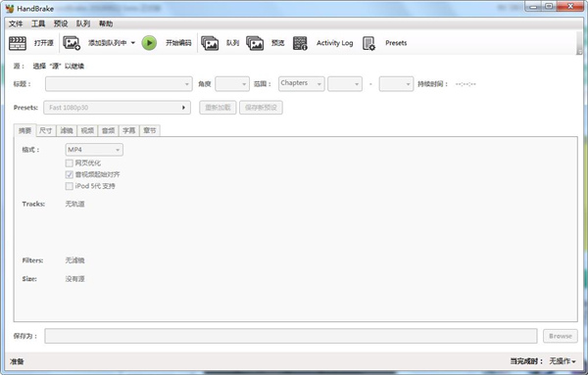Screen dimensions: 588x375
Task: Click the Browse button
Action: (x=561, y=336)
